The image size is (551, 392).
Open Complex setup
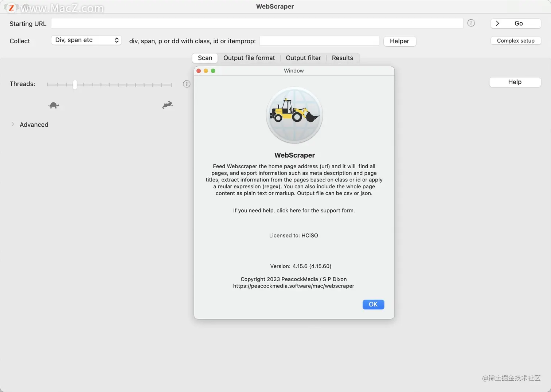coord(516,41)
